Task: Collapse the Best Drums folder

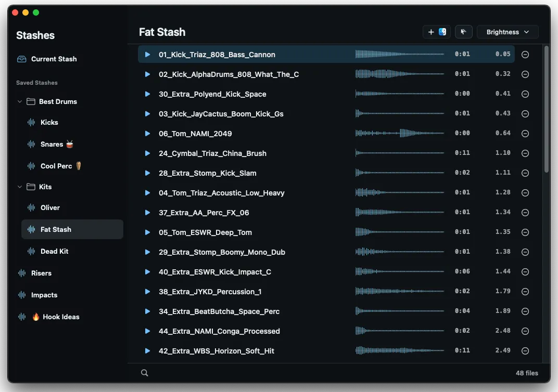Action: 20,102
